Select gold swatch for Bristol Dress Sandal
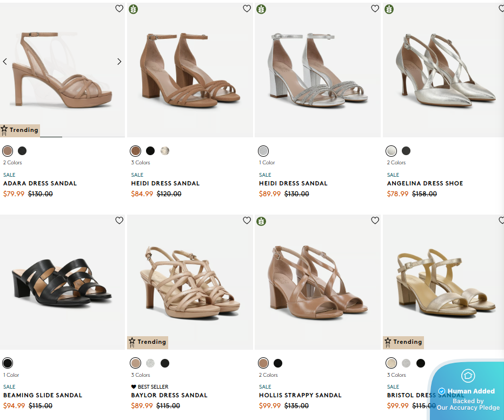504x420 pixels. (x=392, y=363)
